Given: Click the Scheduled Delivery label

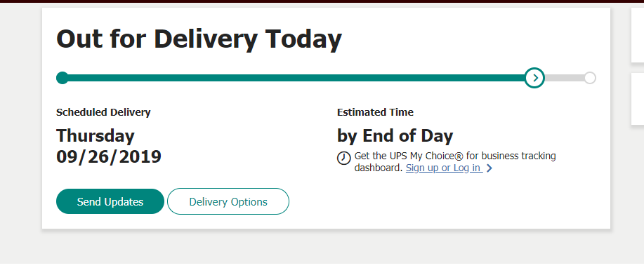Looking at the screenshot, I should point(103,112).
